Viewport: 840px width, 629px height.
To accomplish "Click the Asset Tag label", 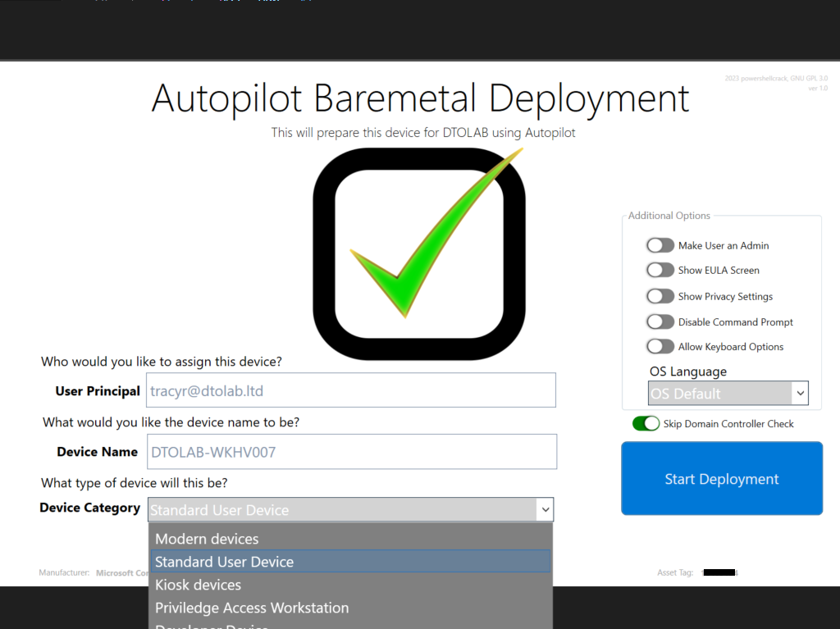I will point(675,572).
